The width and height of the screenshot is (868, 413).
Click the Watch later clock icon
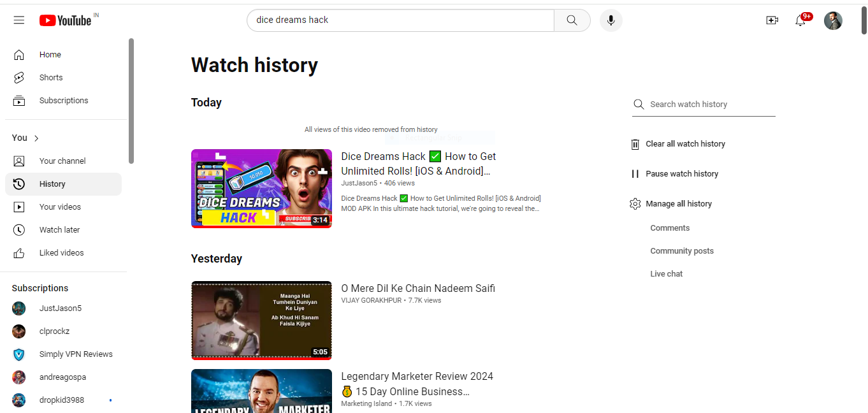coord(19,230)
